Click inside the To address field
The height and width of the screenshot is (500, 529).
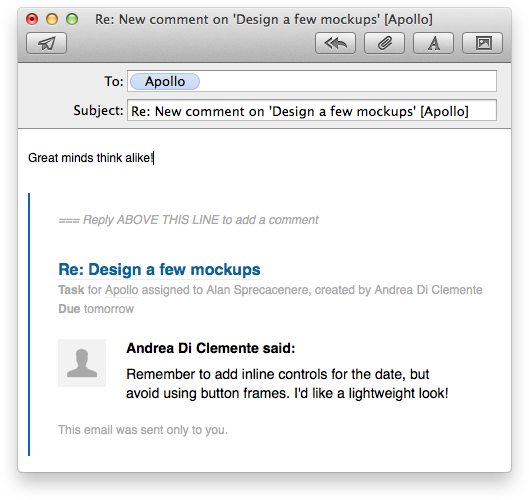[347, 81]
